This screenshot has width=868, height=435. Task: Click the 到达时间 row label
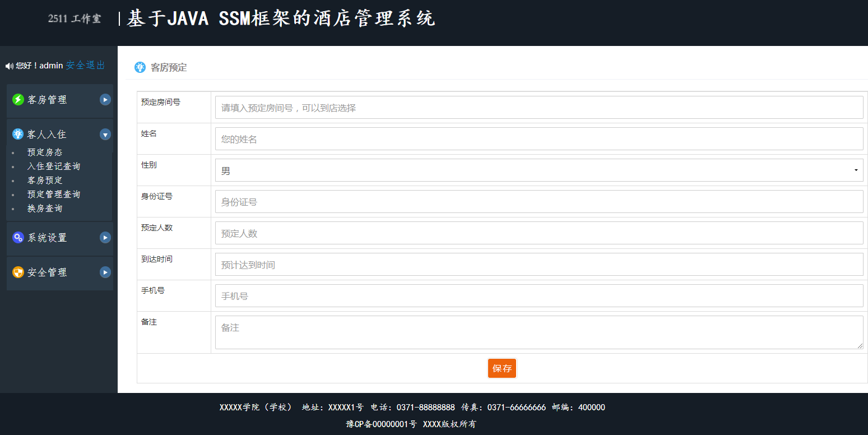tap(157, 259)
